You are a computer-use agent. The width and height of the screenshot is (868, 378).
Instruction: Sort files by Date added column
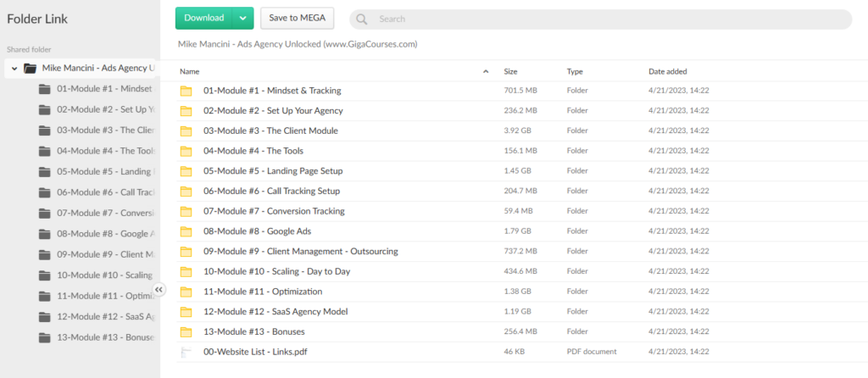tap(667, 72)
